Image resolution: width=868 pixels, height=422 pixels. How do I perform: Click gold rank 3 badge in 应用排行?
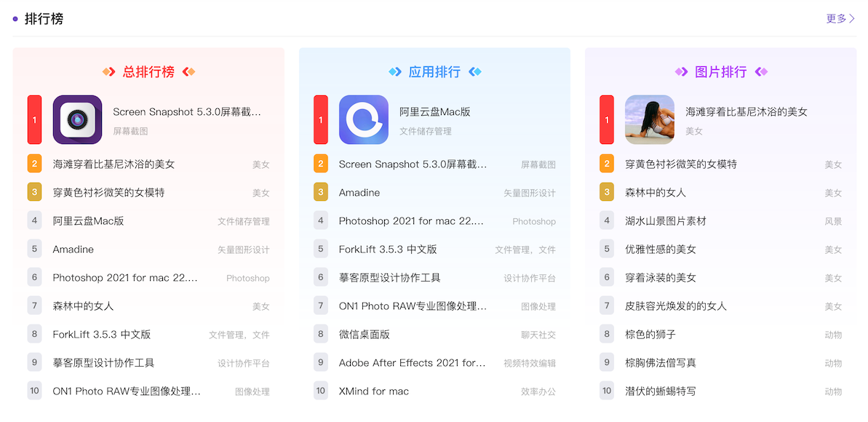click(x=321, y=192)
